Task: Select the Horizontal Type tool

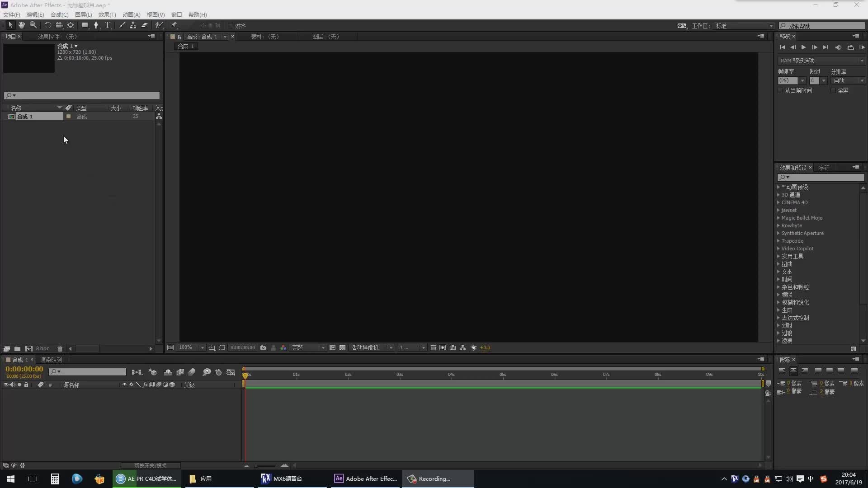Action: point(108,25)
